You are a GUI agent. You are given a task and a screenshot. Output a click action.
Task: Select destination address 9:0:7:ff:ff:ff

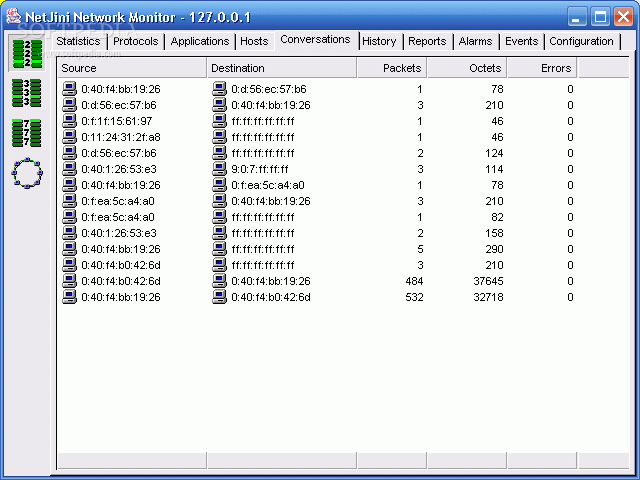click(x=260, y=169)
